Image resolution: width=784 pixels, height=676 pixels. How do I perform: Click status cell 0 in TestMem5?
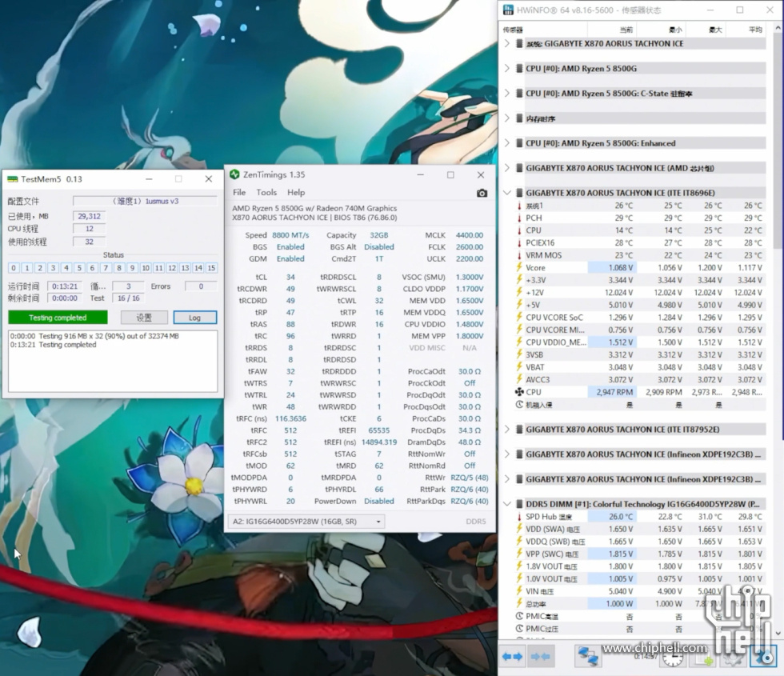14,268
